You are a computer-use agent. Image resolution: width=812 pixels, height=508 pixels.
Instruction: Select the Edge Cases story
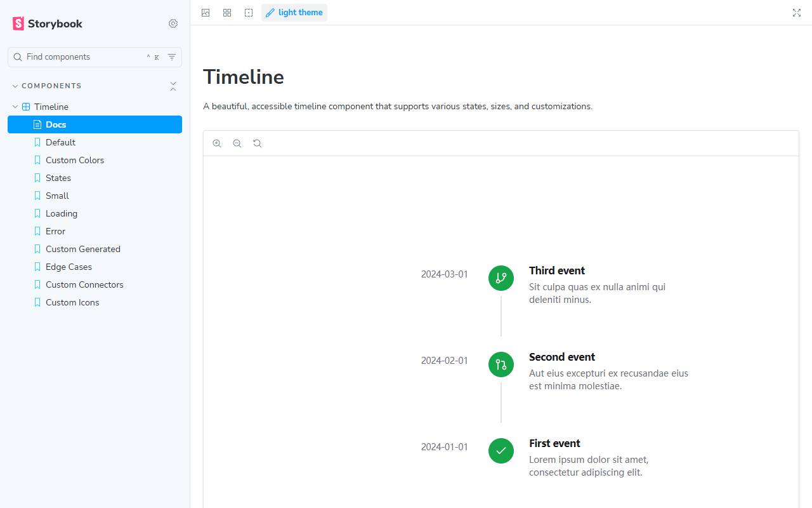95,267
